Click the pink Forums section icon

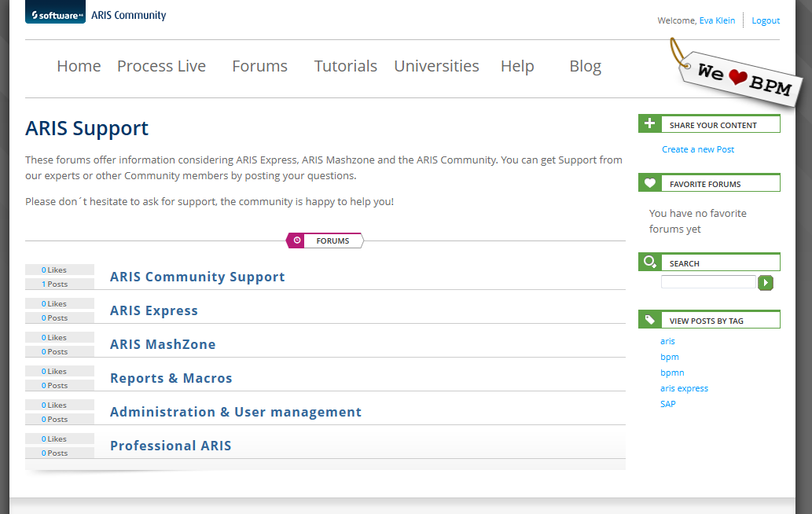click(x=296, y=240)
